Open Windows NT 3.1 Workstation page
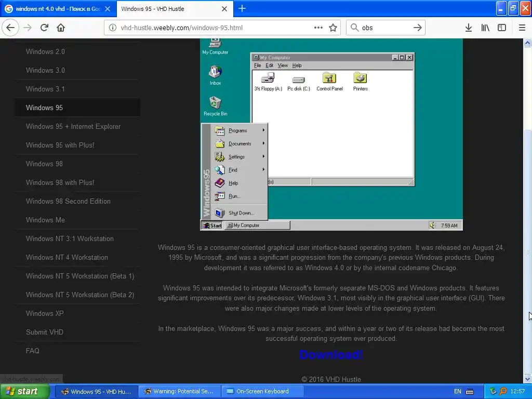The width and height of the screenshot is (532, 399). tap(70, 238)
